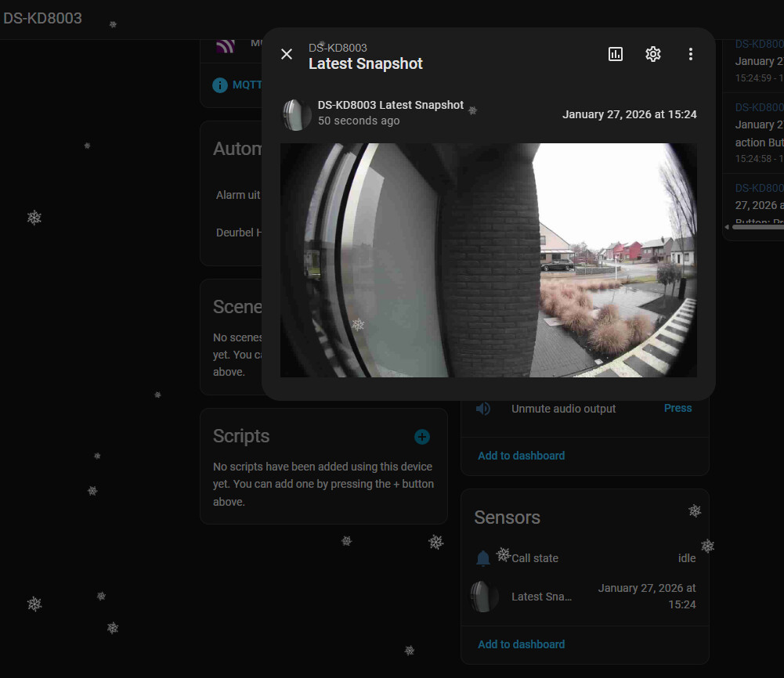Click the 15:24:58 logbook entry timestamp
Screen dimensions: 784x678
pos(759,159)
